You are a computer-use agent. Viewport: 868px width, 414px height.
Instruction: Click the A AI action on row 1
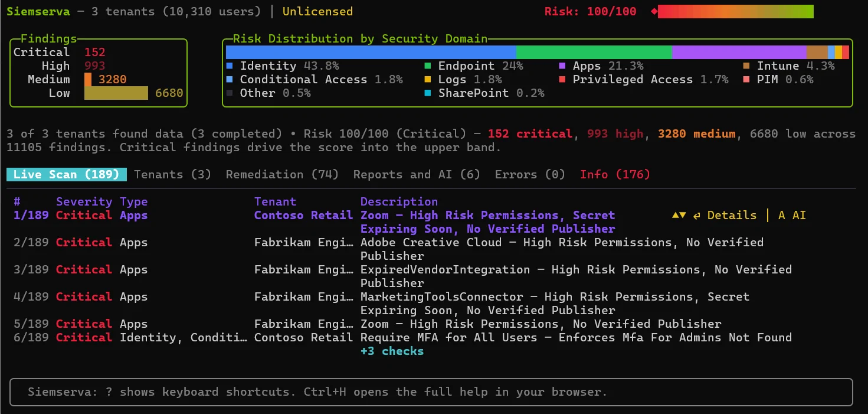pos(792,215)
